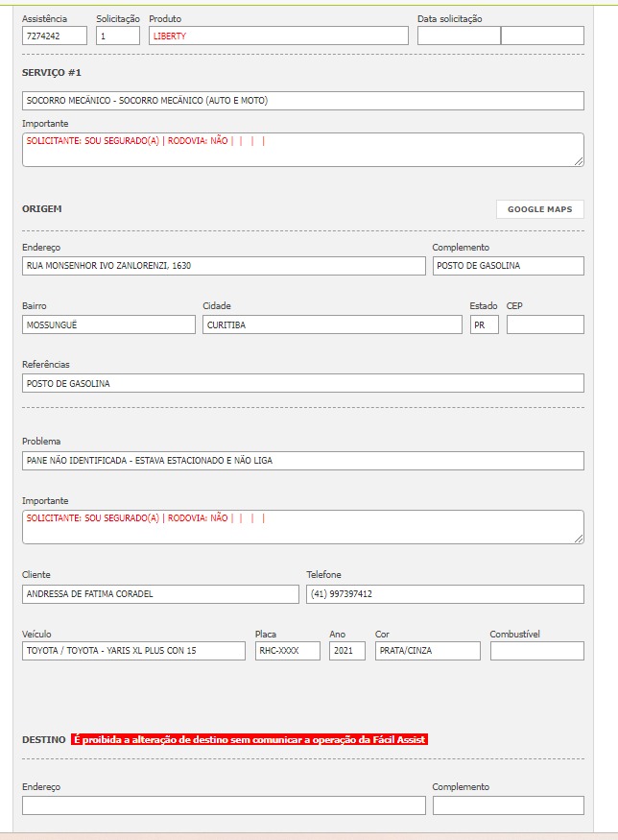Grab resize handle of the Importante box below Problema

(x=579, y=539)
